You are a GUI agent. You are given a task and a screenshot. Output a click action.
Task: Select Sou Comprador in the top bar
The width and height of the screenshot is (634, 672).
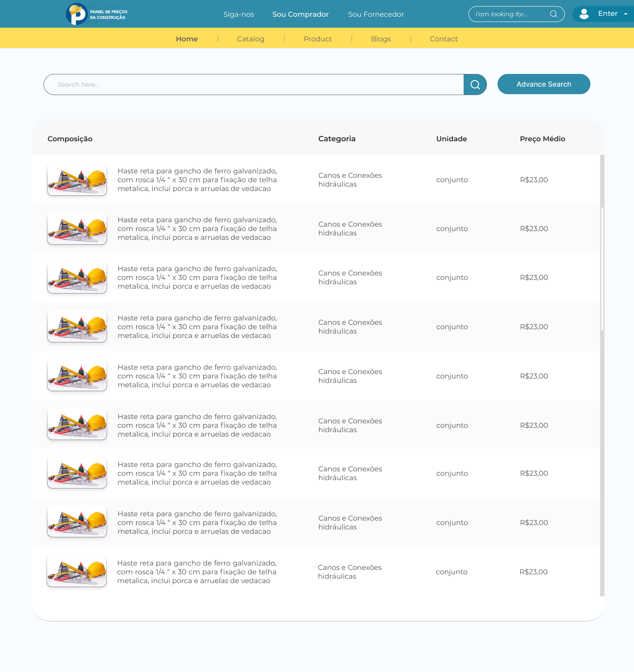(301, 14)
